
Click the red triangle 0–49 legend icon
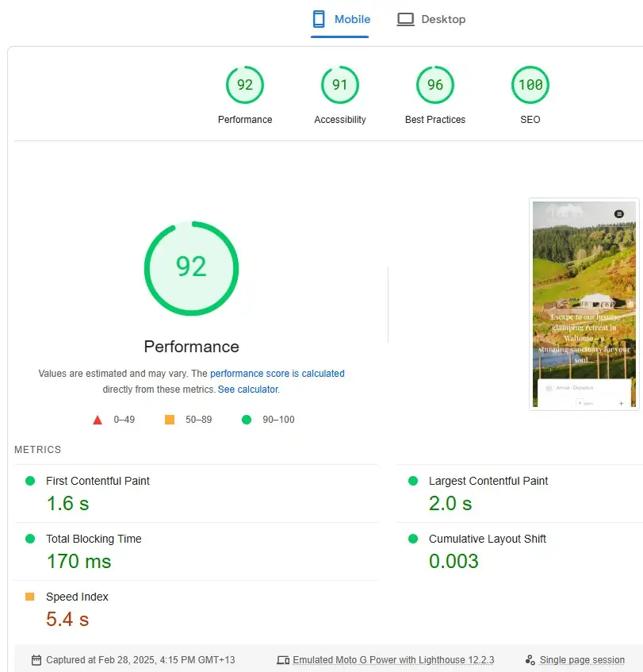coord(98,420)
